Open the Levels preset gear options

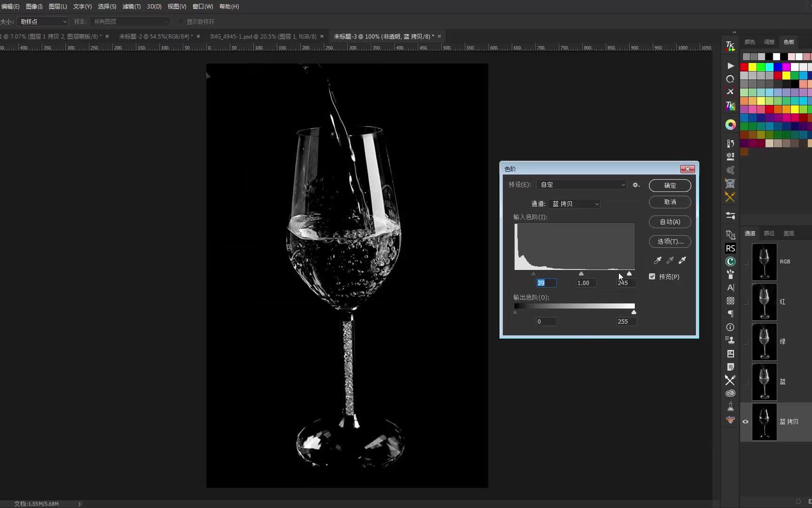click(636, 185)
